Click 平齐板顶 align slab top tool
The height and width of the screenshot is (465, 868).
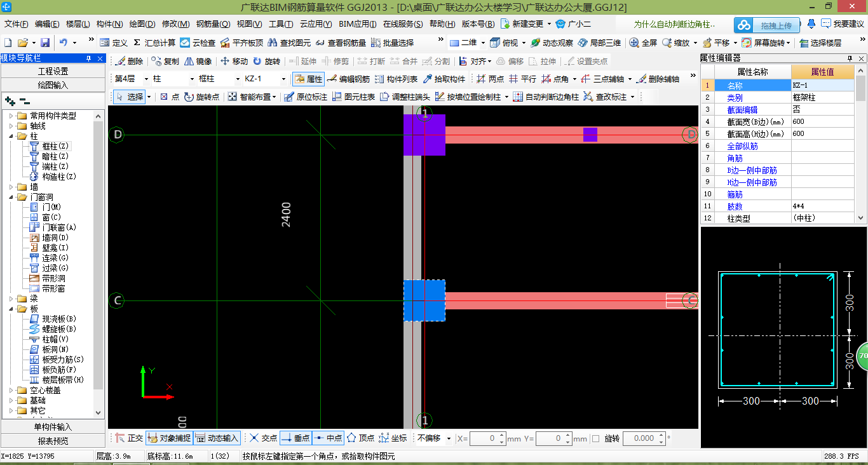[x=241, y=43]
